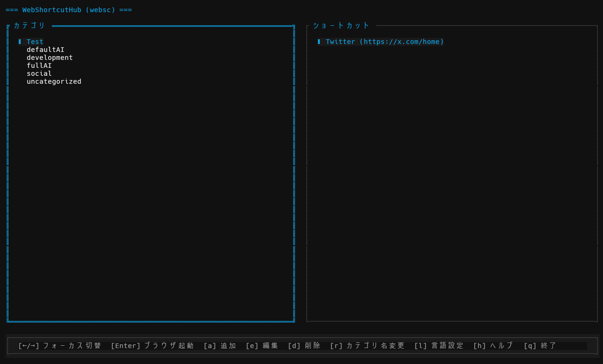Viewport: 603px width, 364px height.
Task: Select the social category
Action: click(x=39, y=73)
